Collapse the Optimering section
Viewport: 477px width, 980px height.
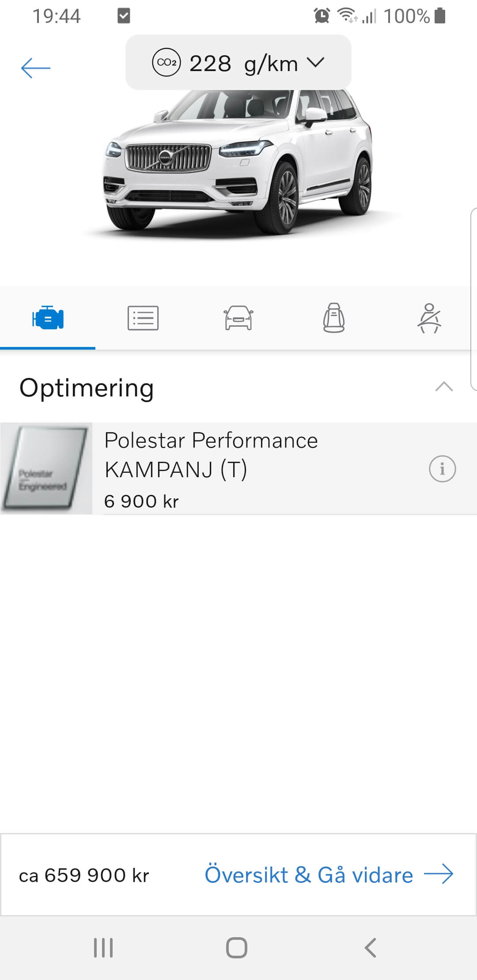(444, 387)
